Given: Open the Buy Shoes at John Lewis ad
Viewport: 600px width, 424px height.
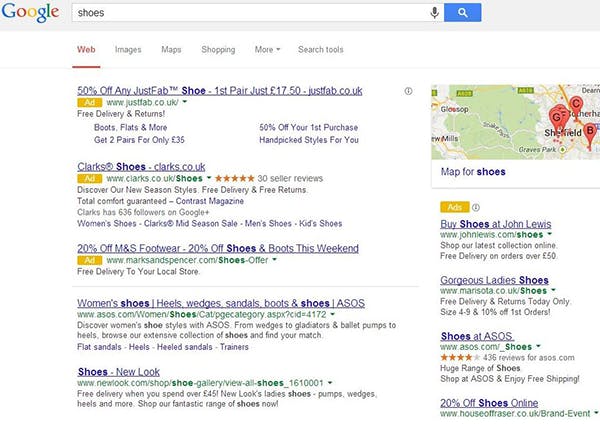Looking at the screenshot, I should click(496, 224).
